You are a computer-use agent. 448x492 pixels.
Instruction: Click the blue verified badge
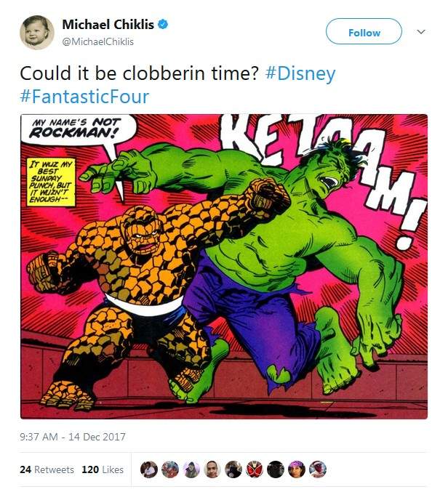[164, 25]
